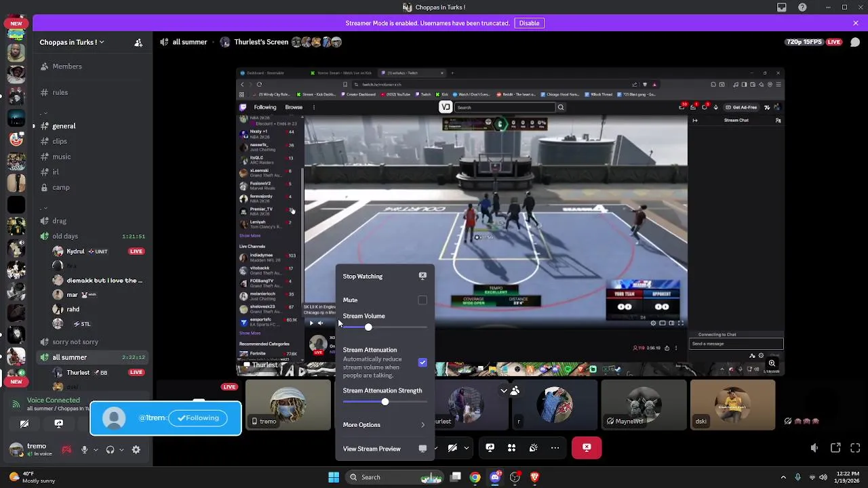
Task: Open microphone input options arrow
Action: [x=95, y=450]
